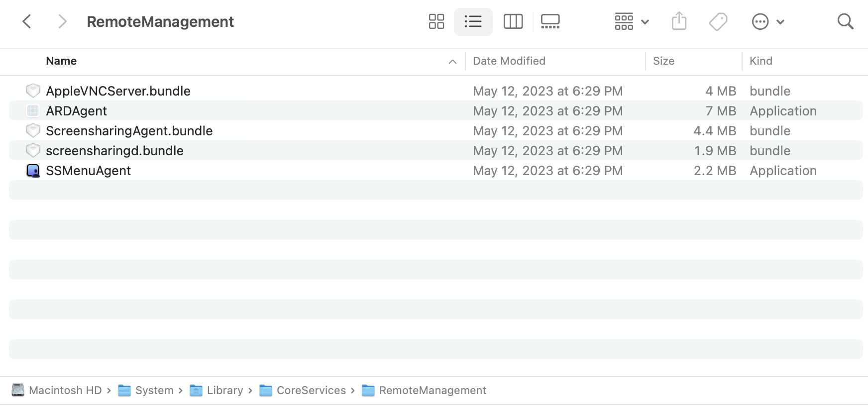Image resolution: width=868 pixels, height=409 pixels.
Task: Click the Edit Tags icon
Action: [718, 22]
